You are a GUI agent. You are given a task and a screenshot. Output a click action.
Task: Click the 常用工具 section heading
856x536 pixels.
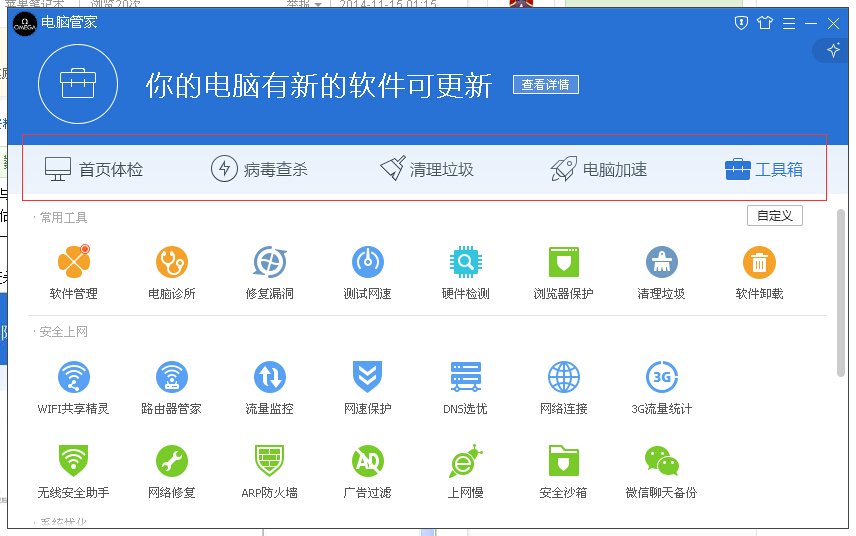pyautogui.click(x=63, y=218)
